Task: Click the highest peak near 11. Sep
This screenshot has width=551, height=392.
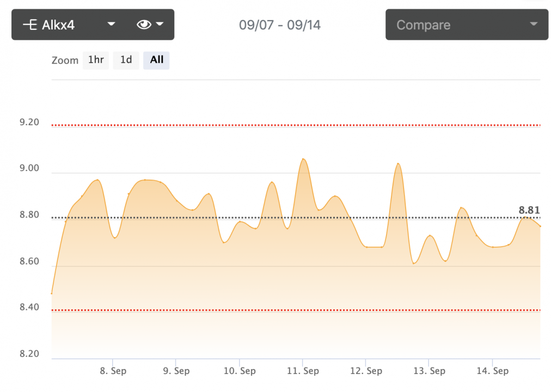Action: pyautogui.click(x=303, y=159)
